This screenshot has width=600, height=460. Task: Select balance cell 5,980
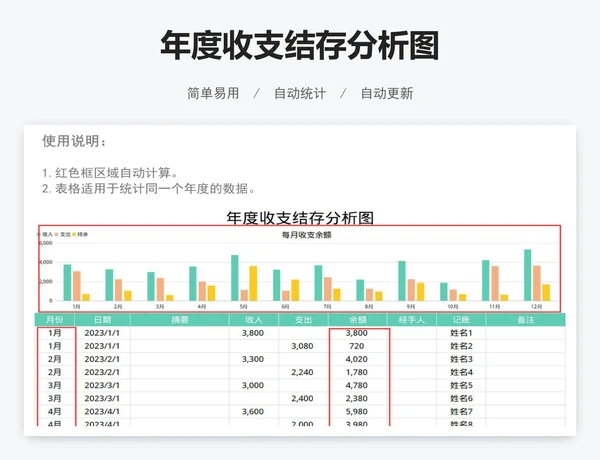(357, 411)
